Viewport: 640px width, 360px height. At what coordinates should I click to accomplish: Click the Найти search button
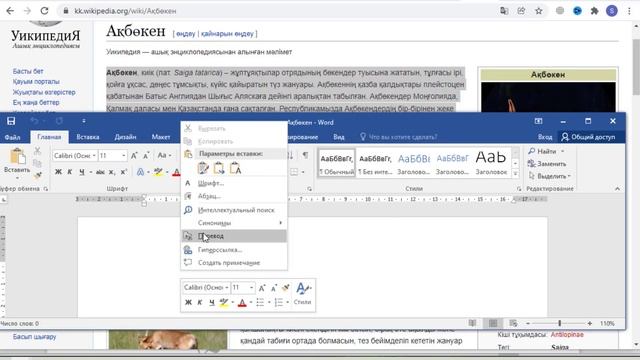[547, 151]
